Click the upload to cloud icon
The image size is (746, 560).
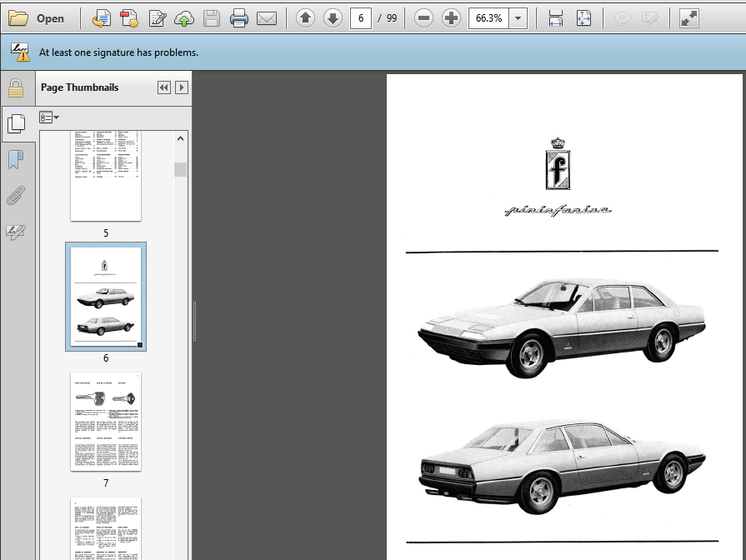click(x=184, y=18)
